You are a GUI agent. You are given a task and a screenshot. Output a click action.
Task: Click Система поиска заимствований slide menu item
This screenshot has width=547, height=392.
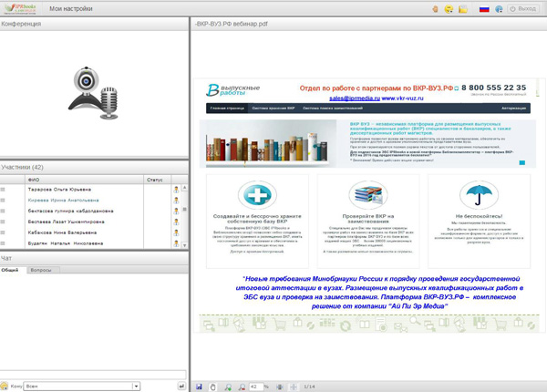pos(333,108)
